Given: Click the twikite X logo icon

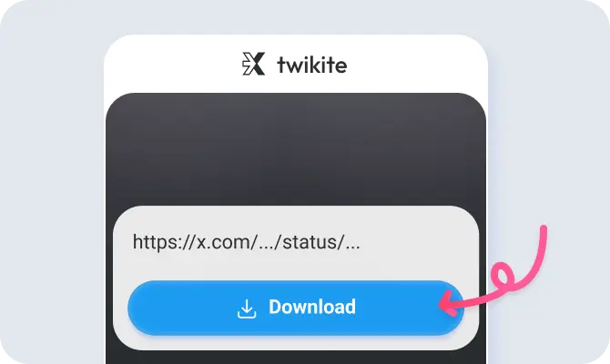Looking at the screenshot, I should tap(254, 64).
